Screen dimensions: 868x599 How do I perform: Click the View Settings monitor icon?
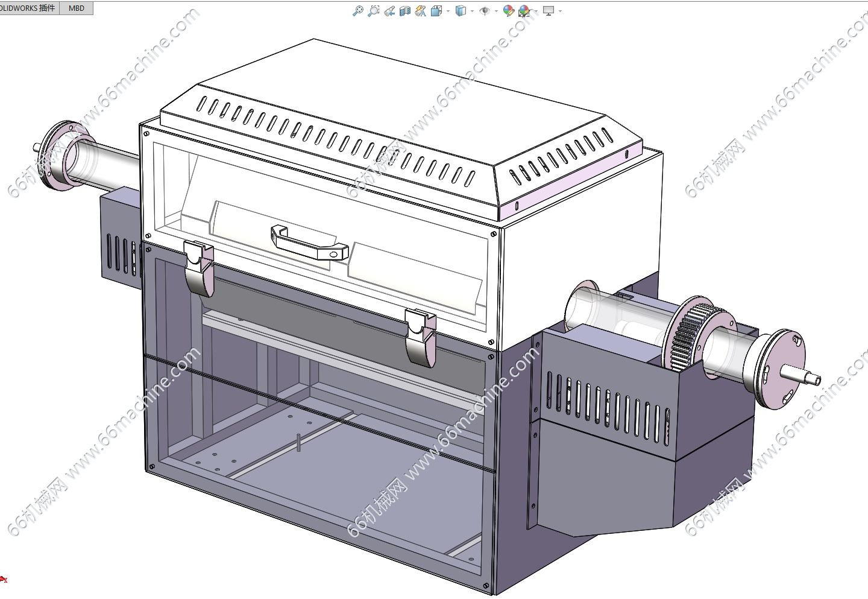point(549,11)
